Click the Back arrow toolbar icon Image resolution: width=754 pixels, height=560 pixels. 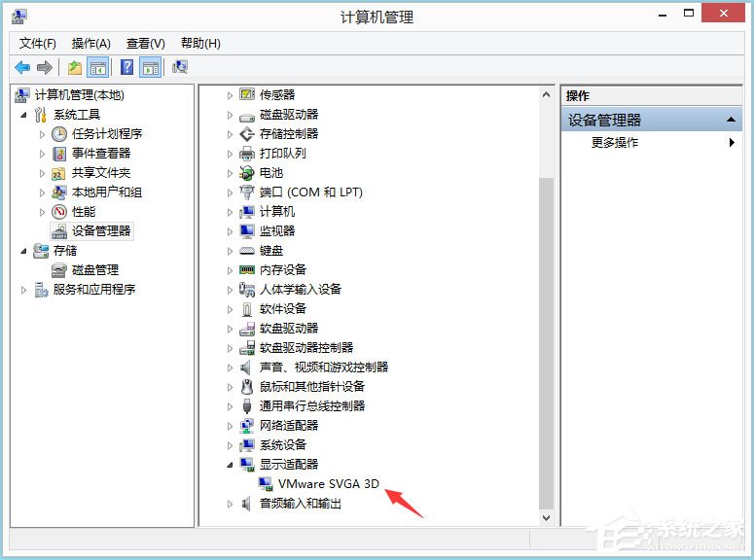tap(22, 67)
